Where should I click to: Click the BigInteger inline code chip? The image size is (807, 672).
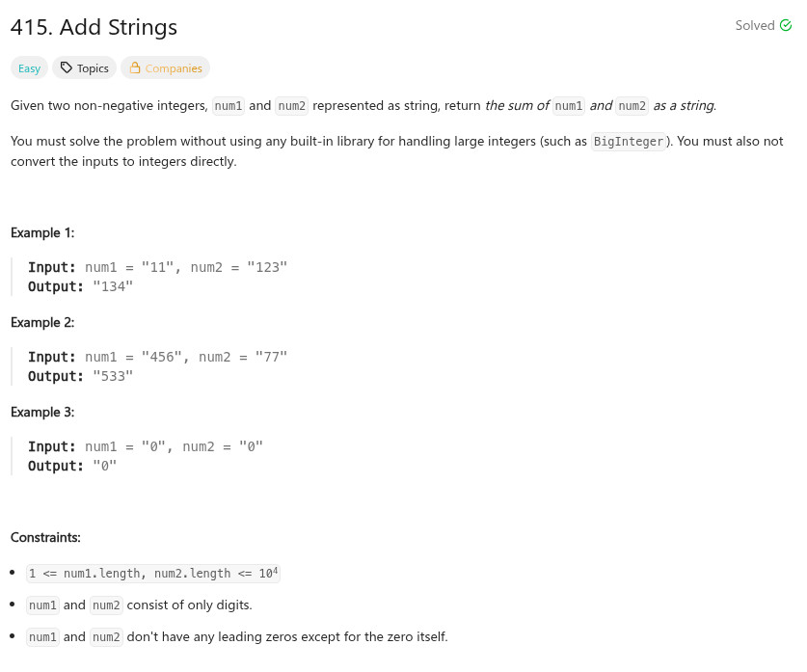coord(628,142)
